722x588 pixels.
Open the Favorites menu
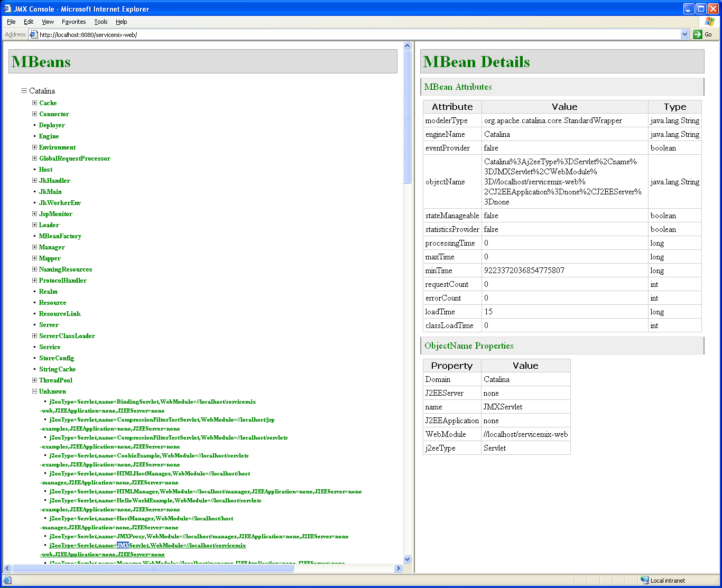[73, 22]
